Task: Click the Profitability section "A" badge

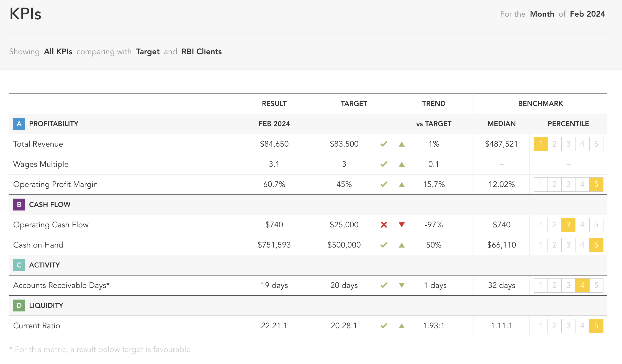Action: (x=19, y=124)
